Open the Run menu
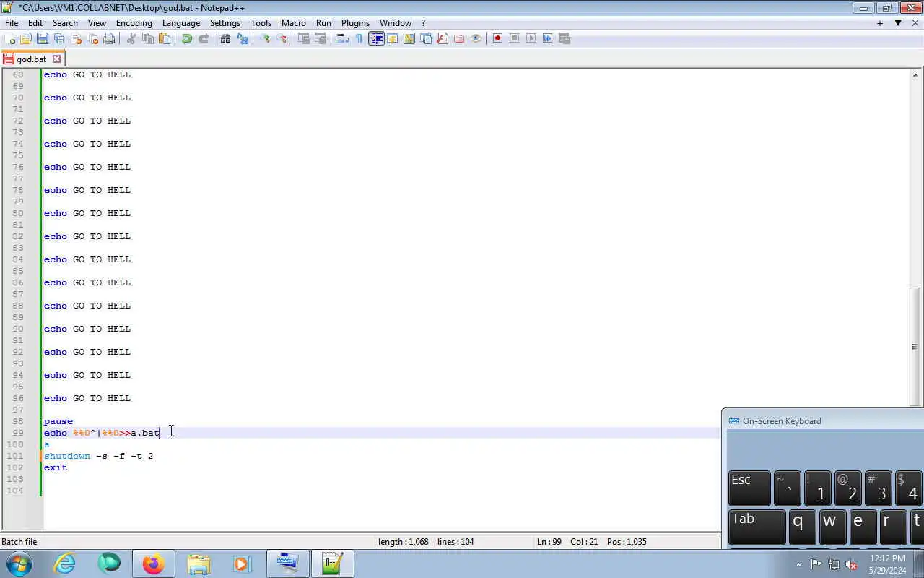 coord(323,23)
